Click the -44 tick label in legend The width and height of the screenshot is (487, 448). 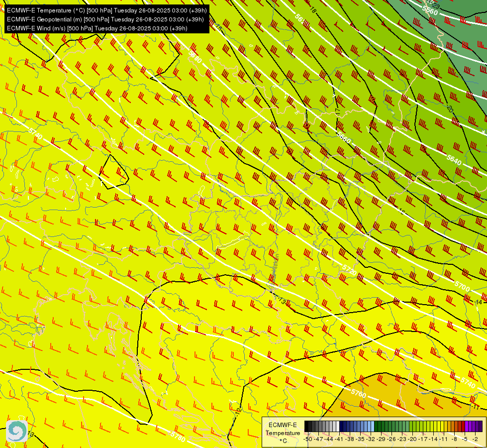tap(329, 439)
